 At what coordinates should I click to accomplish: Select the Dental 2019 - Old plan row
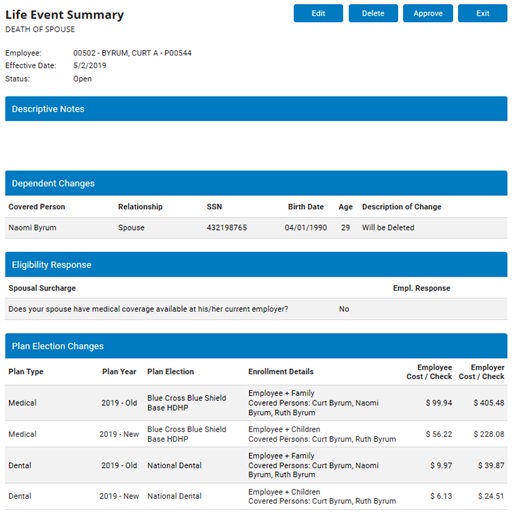[256, 465]
